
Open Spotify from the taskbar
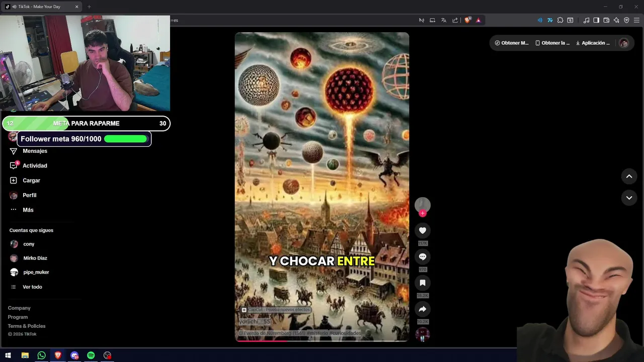(91, 355)
